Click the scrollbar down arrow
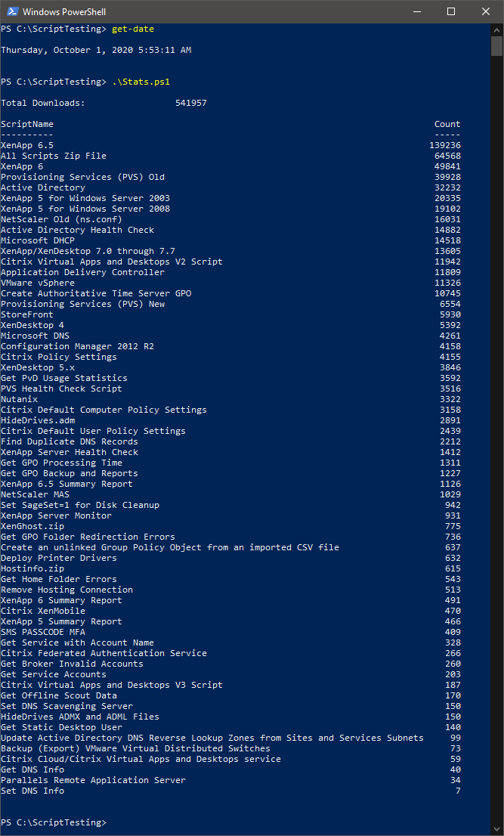 click(496, 829)
